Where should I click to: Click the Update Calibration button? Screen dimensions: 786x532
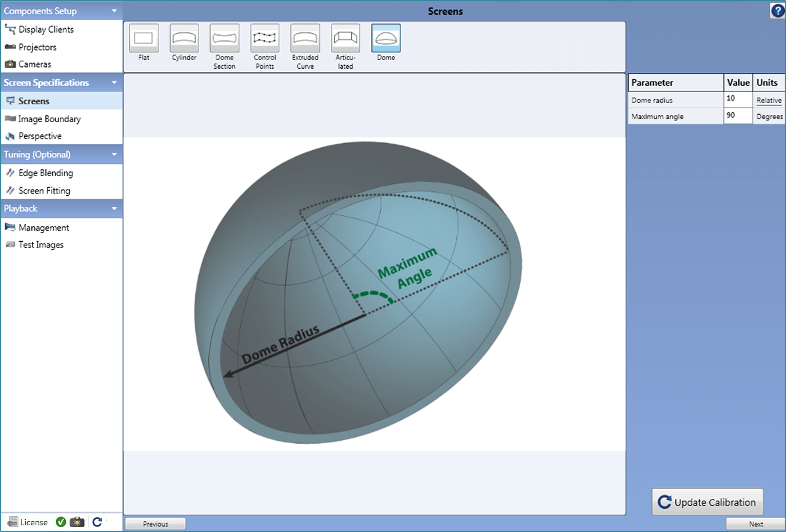coord(707,502)
